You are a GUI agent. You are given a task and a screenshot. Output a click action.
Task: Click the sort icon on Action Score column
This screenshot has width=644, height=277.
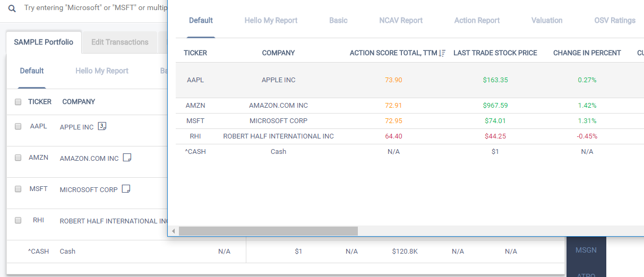(442, 53)
